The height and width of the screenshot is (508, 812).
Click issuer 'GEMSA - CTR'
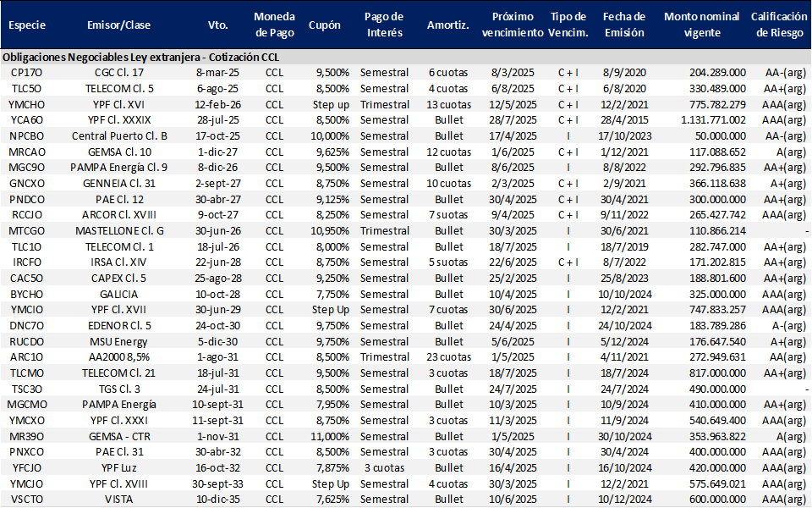click(119, 437)
